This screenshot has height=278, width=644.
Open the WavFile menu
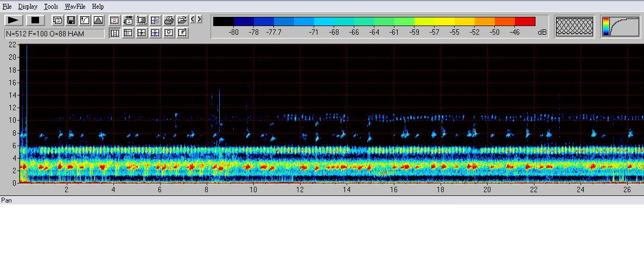75,7
